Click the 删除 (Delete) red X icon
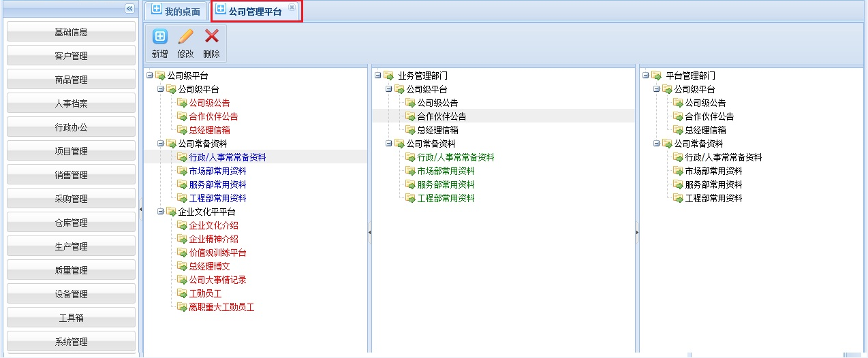The image size is (868, 358). pyautogui.click(x=212, y=37)
